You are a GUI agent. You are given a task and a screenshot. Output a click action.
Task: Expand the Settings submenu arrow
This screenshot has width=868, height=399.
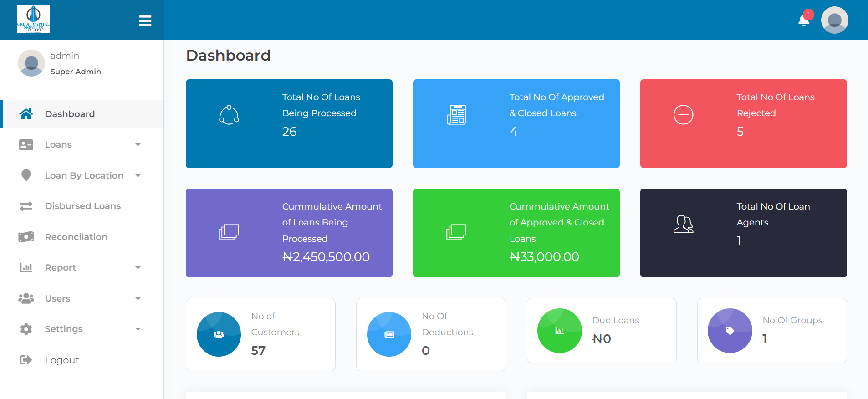[x=138, y=329]
